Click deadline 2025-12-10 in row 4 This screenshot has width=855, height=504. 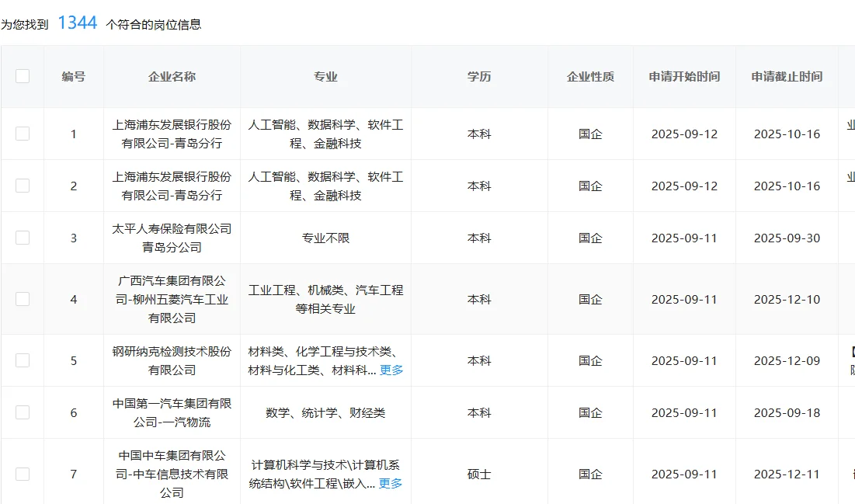pos(787,300)
